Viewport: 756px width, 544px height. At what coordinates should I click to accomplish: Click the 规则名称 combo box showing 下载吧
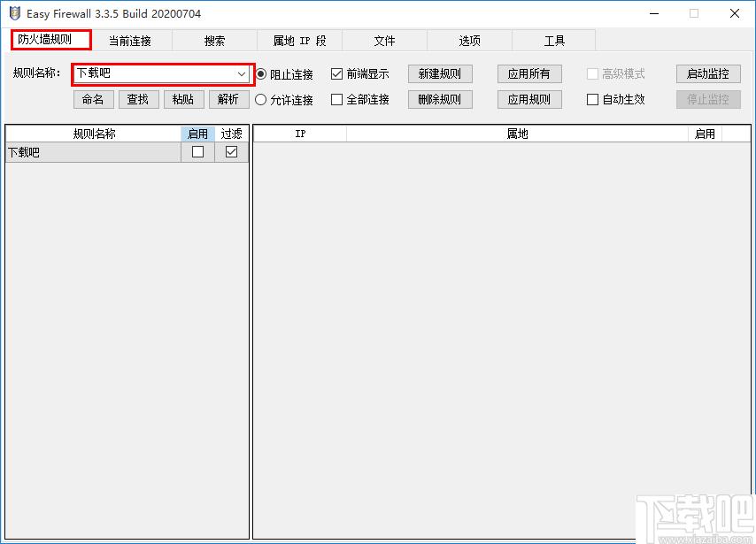tap(163, 74)
